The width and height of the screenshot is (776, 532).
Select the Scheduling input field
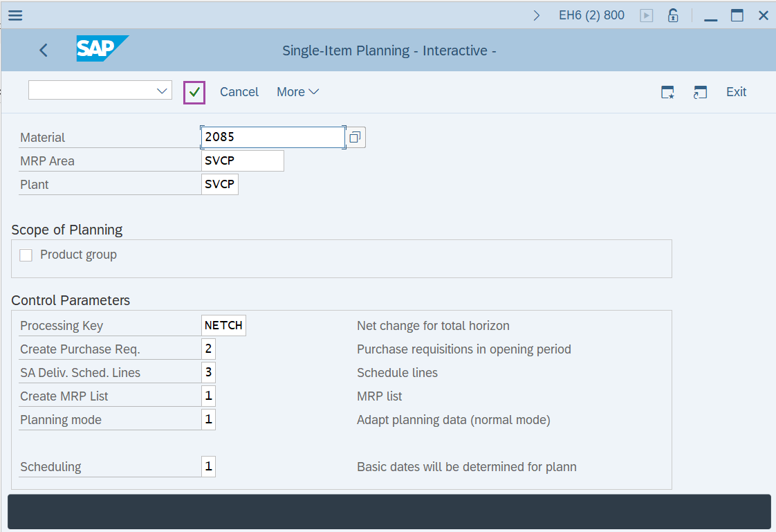(208, 467)
